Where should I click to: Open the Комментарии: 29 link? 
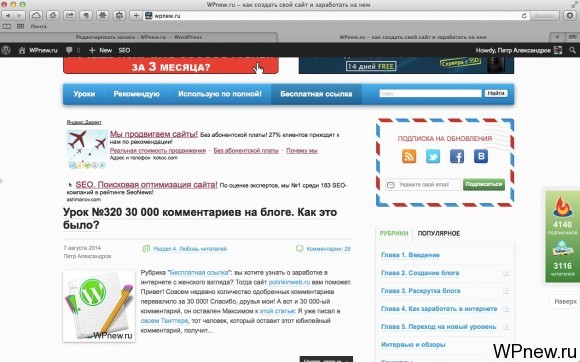click(328, 249)
